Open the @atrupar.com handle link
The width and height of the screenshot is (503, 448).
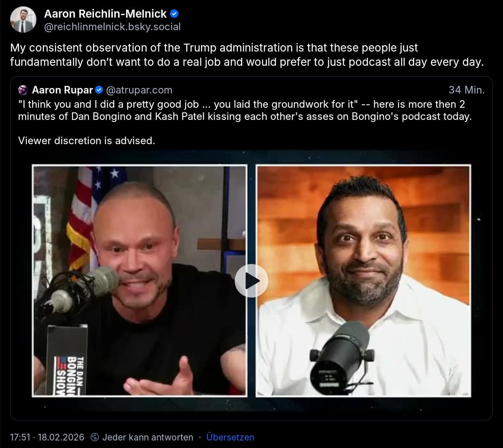pos(139,90)
